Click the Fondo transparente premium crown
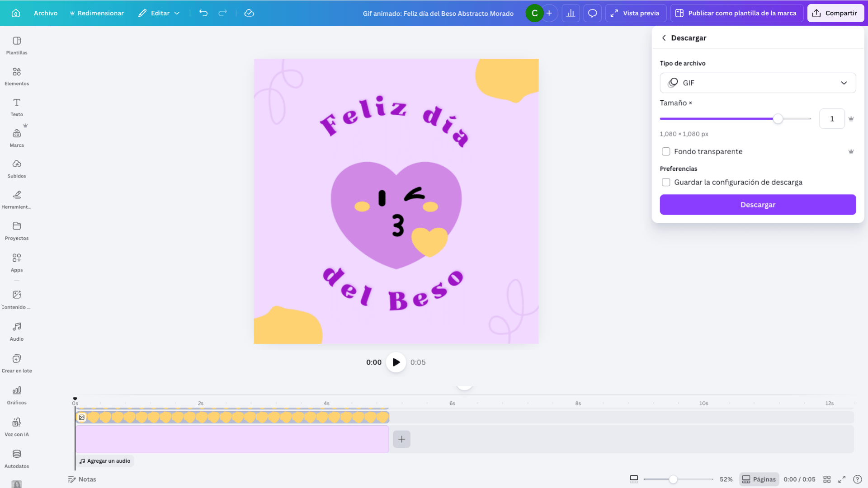 (851, 151)
